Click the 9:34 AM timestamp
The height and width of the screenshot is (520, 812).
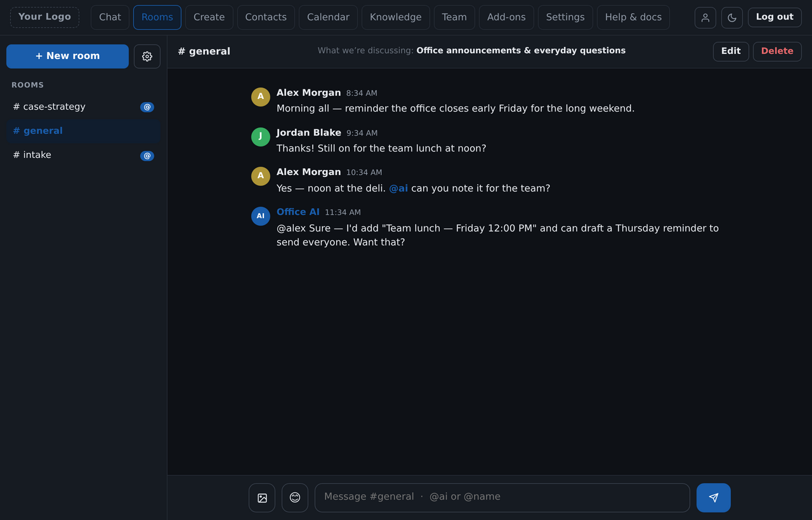click(362, 133)
